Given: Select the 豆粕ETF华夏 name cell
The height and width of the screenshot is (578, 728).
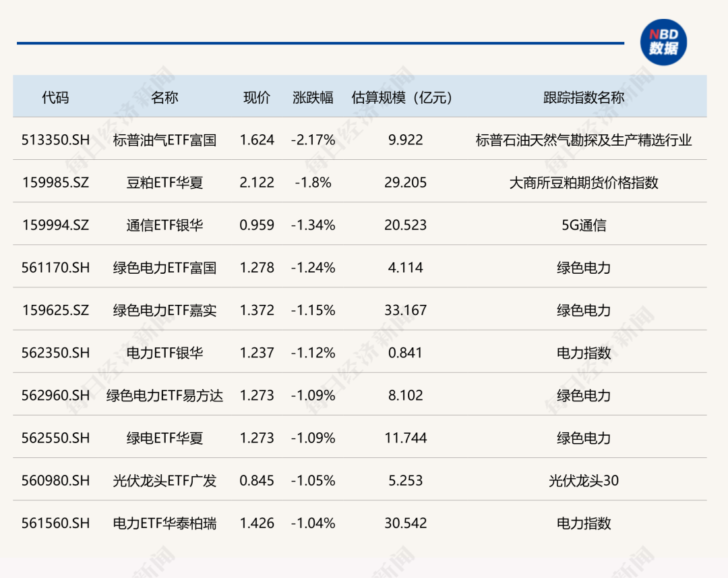Looking at the screenshot, I should [164, 183].
